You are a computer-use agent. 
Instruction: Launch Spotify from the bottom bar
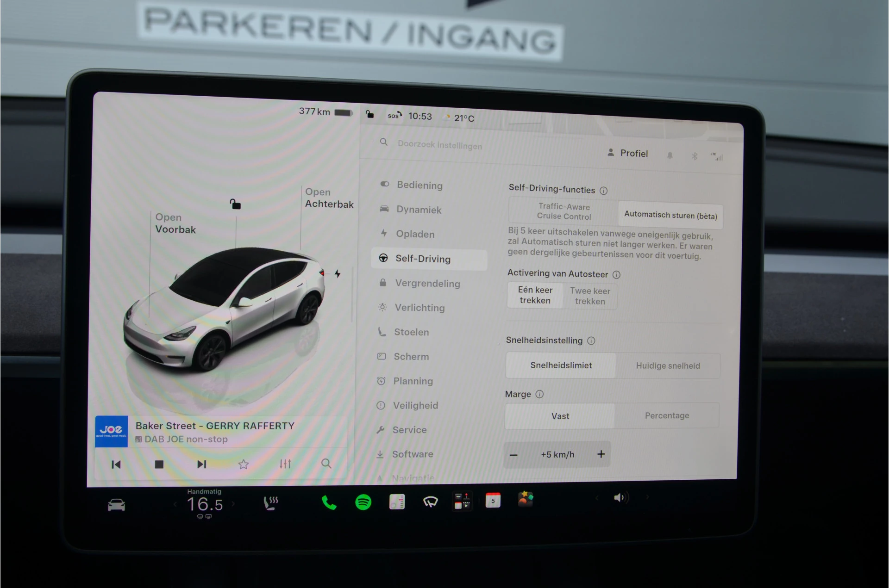point(363,502)
